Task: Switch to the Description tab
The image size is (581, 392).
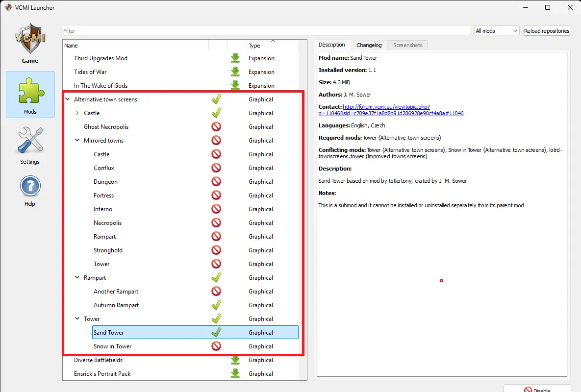Action: click(x=332, y=45)
